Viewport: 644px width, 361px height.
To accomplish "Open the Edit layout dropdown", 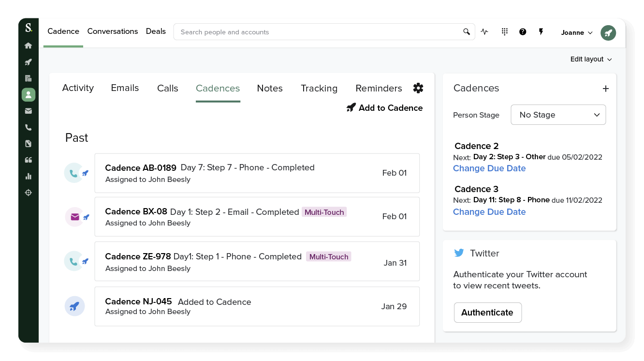I will [591, 59].
